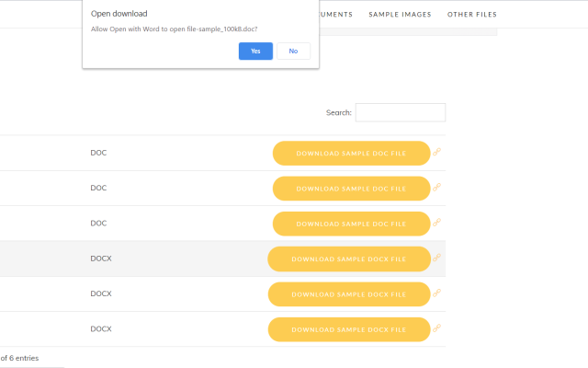Select the DOC cell in the first row
This screenshot has width=588, height=368.
click(98, 153)
